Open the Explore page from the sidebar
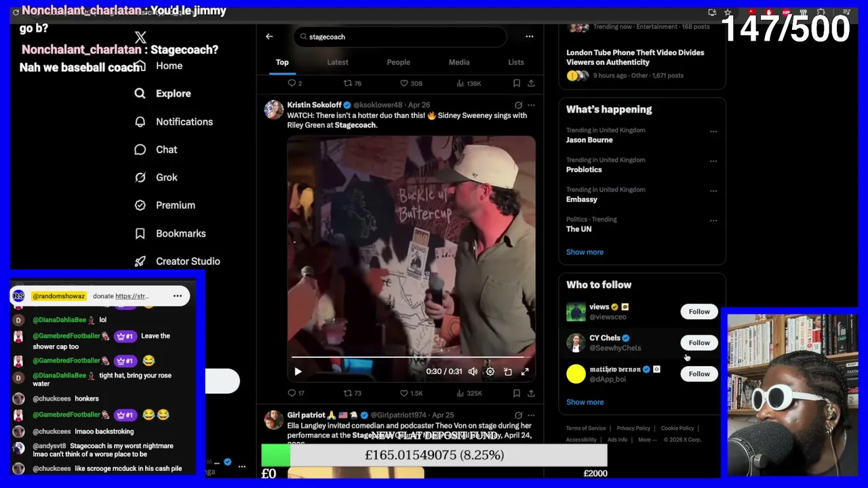Screen dimensions: 868x488 [x=163, y=94]
